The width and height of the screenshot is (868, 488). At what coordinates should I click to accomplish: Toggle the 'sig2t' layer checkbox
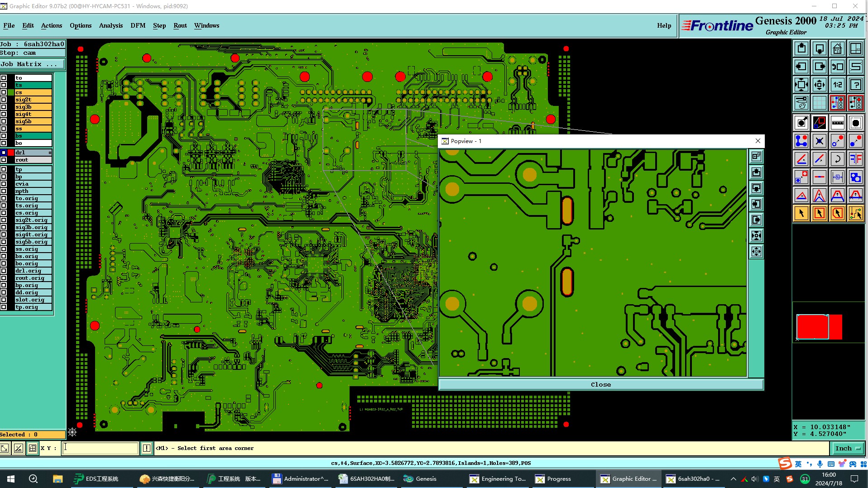4,100
